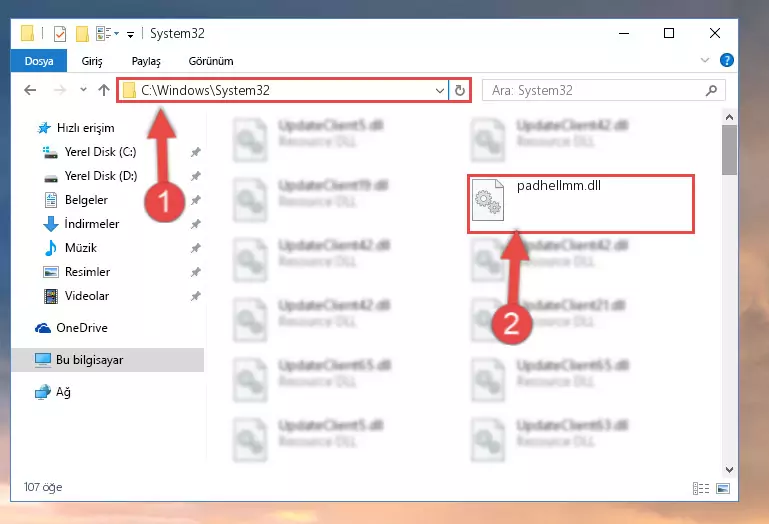Screen dimensions: 769x524
Task: Go back with the left arrow
Action: tap(30, 90)
